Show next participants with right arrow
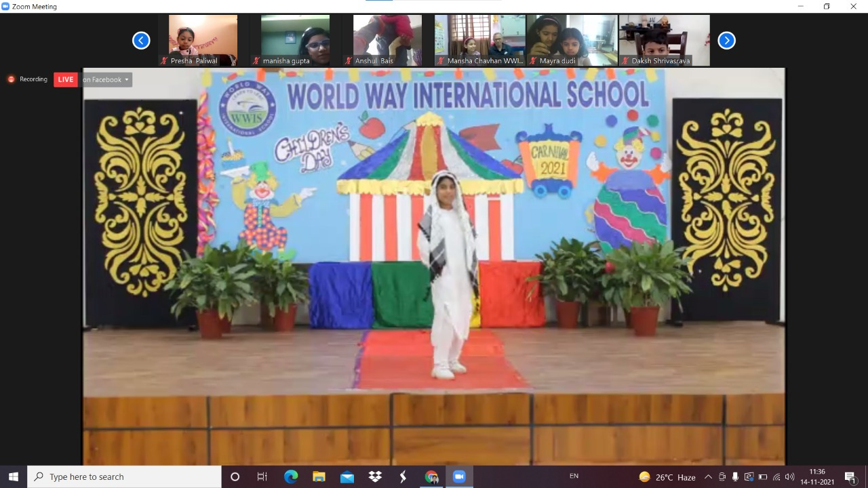The width and height of the screenshot is (868, 488). pyautogui.click(x=726, y=41)
